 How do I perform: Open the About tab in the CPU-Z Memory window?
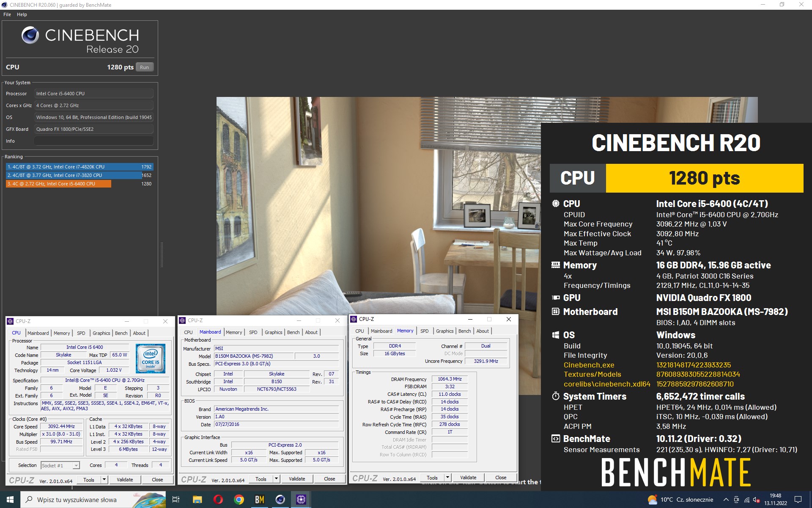point(483,331)
